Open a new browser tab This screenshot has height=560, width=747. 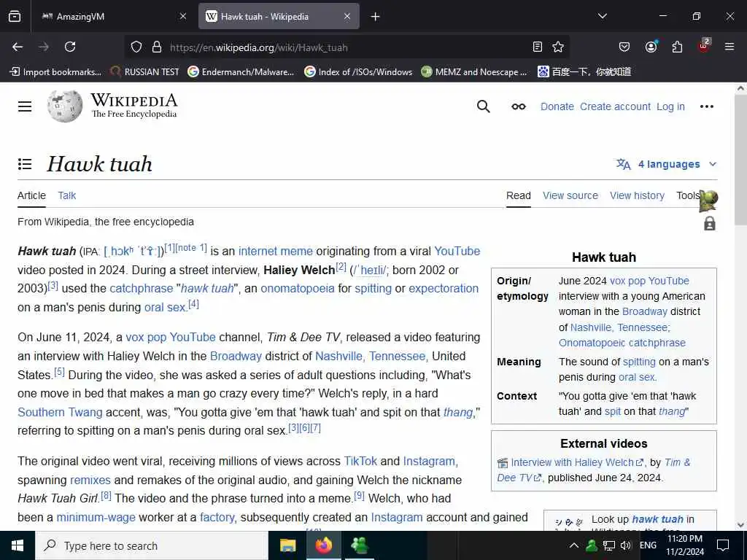coord(376,17)
